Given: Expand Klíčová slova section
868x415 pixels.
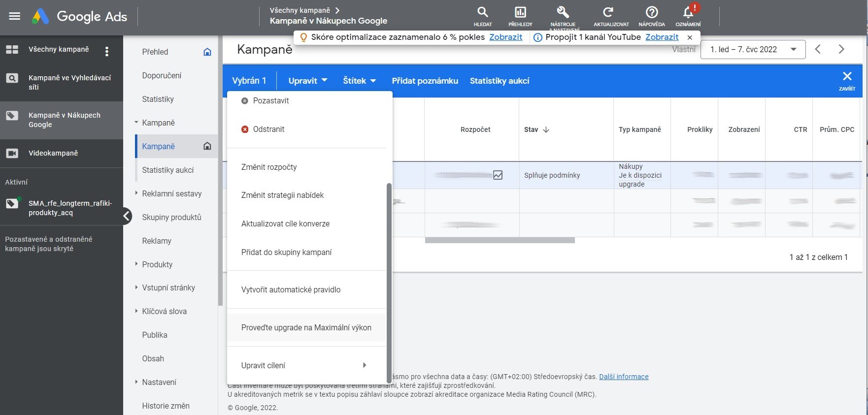Looking at the screenshot, I should coord(136,311).
